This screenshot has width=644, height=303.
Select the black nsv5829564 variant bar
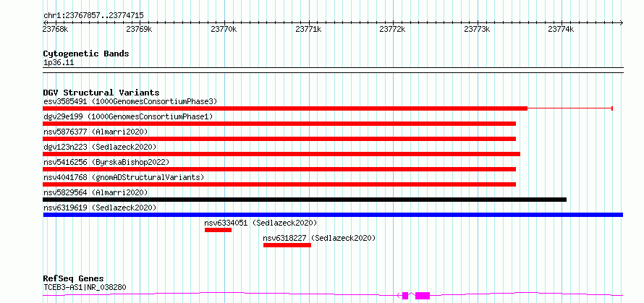305,200
